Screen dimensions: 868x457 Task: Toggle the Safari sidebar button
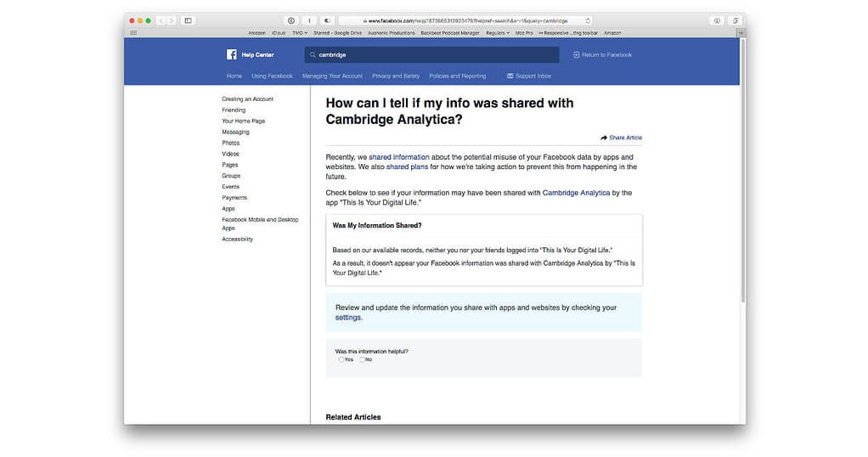point(189,20)
